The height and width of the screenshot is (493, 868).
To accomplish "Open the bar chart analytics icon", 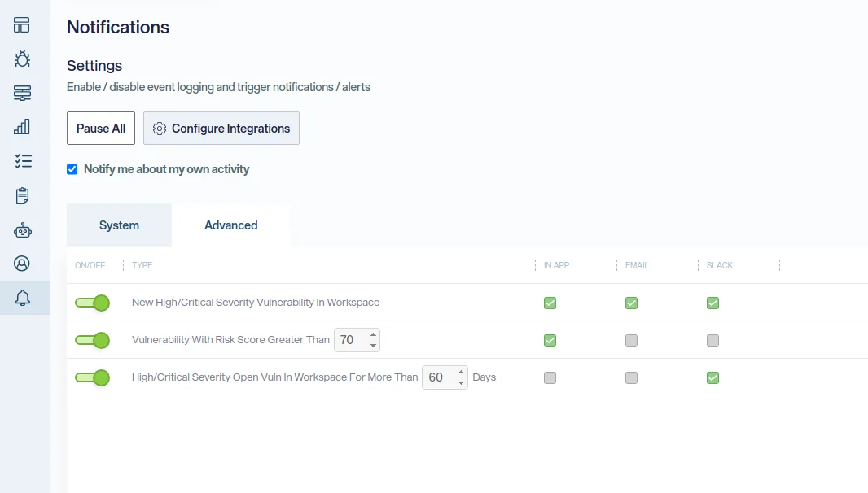I will coord(22,127).
